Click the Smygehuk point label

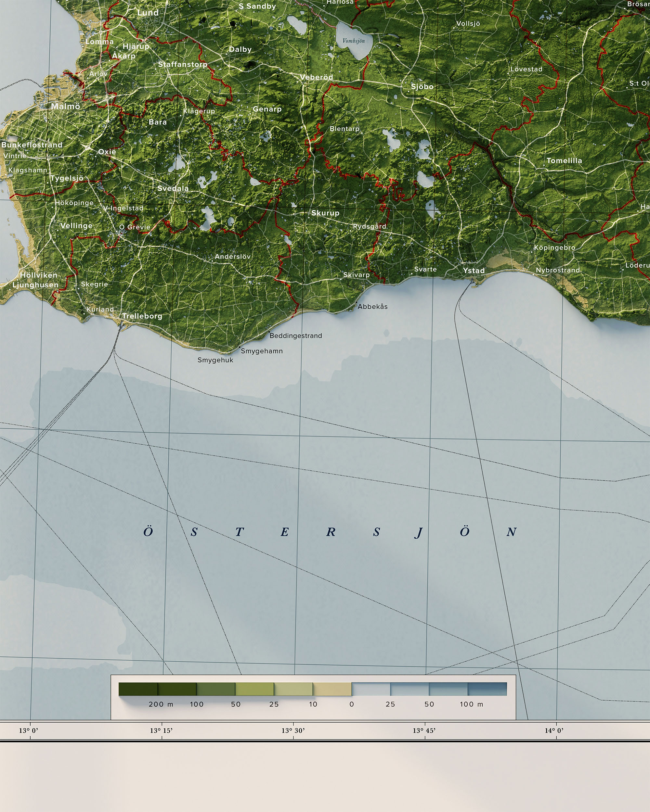pyautogui.click(x=215, y=360)
